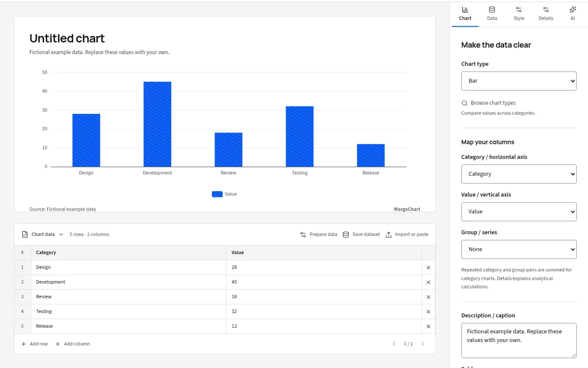Click the Testing bar in chart

(x=300, y=136)
